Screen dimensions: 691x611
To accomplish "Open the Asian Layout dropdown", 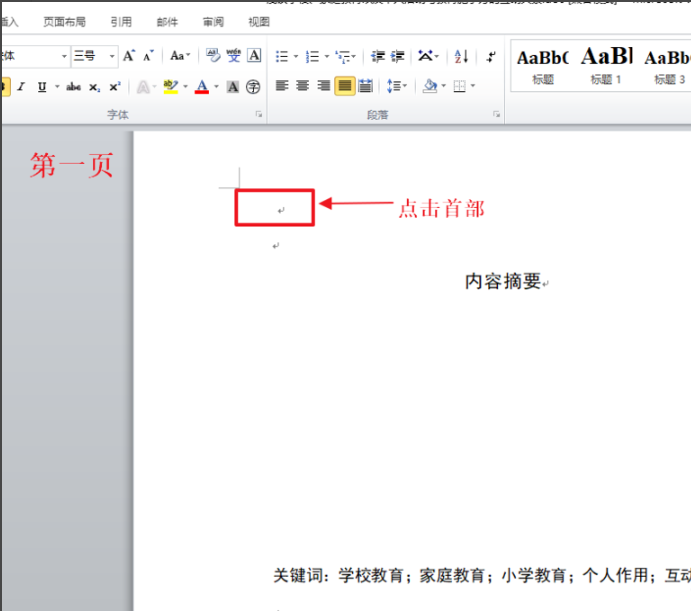I will click(x=429, y=56).
